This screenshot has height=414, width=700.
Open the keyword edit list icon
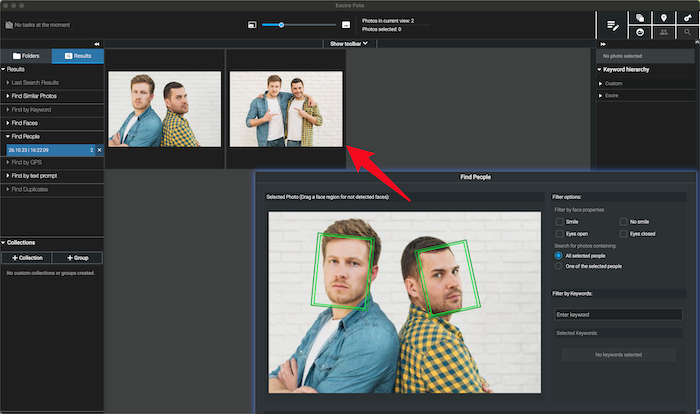(613, 23)
